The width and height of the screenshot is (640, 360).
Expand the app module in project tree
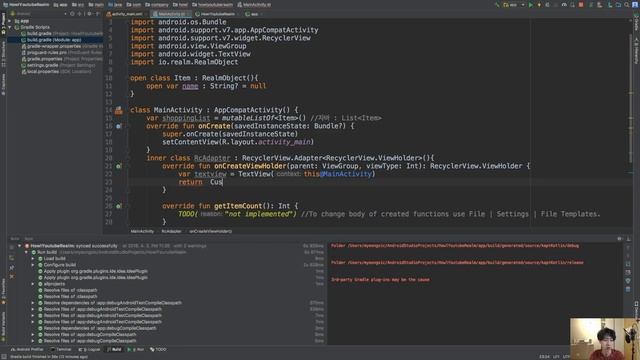click(10, 21)
